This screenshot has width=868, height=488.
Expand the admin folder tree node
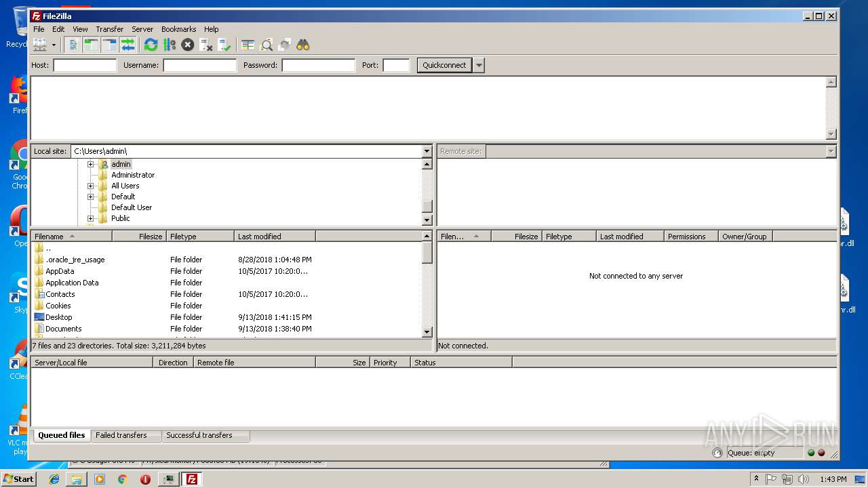(x=90, y=164)
